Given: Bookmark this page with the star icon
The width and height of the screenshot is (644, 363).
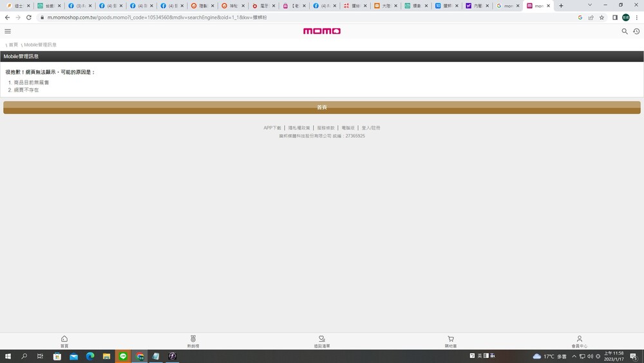Looking at the screenshot, I should (601, 17).
